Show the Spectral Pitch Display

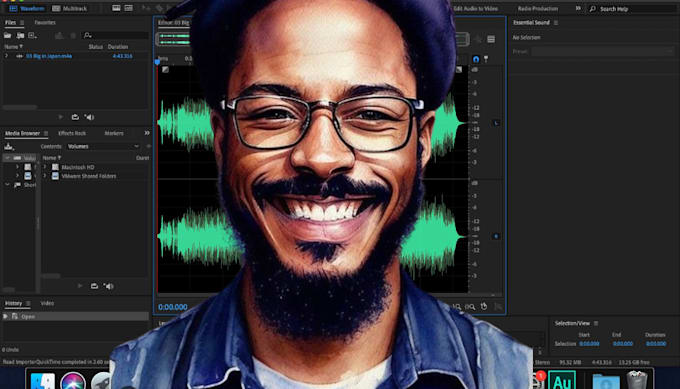(x=128, y=8)
